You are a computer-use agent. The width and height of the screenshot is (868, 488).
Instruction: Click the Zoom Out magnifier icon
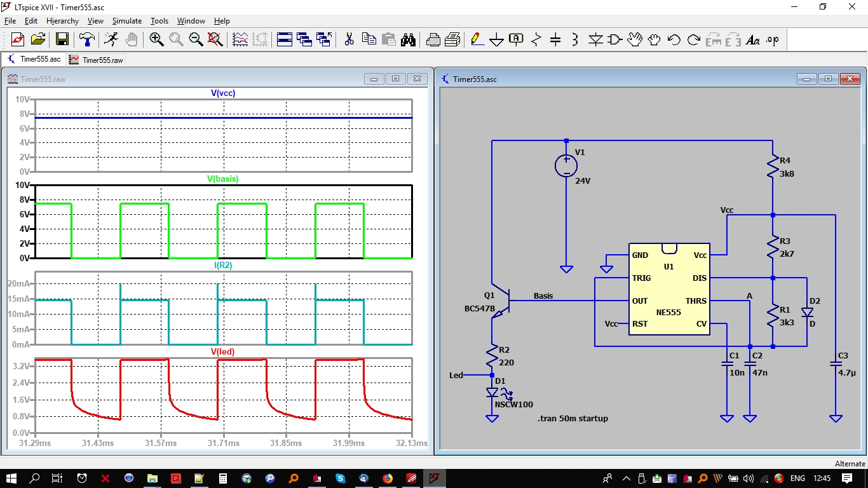tap(196, 39)
